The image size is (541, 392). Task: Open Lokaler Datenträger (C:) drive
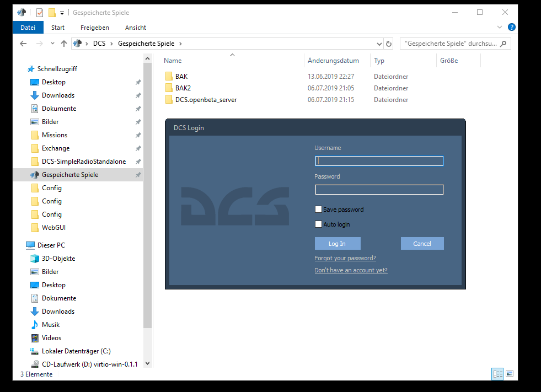(76, 351)
